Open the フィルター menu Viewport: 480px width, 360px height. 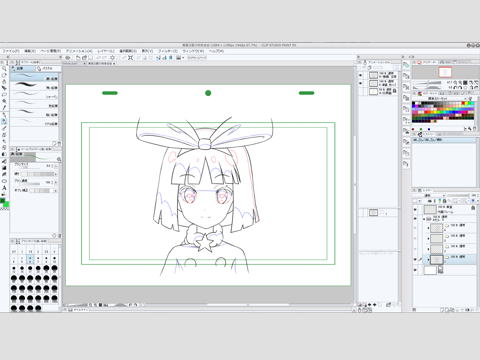coord(168,51)
